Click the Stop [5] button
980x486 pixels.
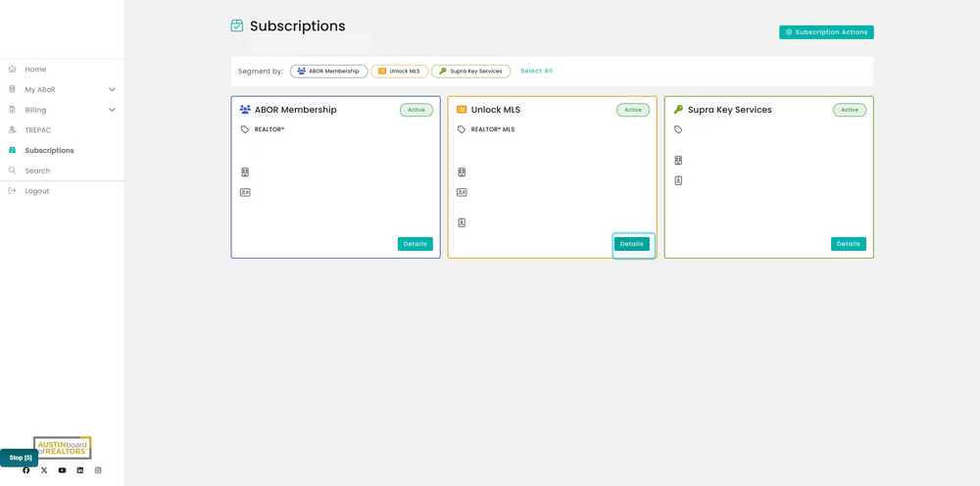[19, 458]
